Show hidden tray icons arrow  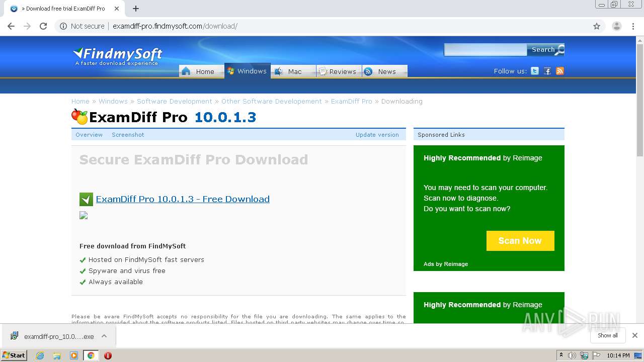pyautogui.click(x=561, y=355)
